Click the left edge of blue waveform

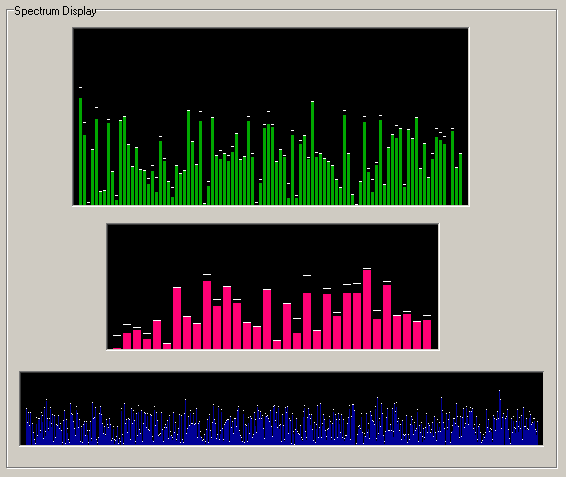click(27, 426)
